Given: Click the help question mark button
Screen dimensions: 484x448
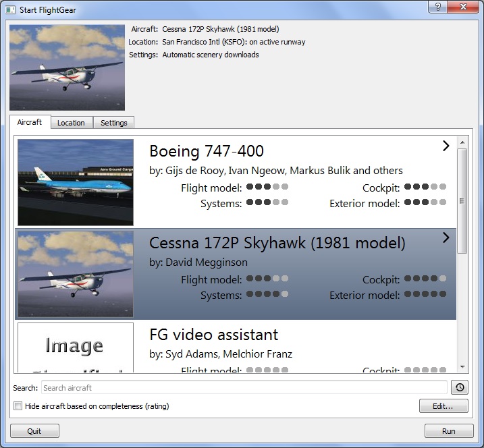Looking at the screenshot, I should click(437, 7).
